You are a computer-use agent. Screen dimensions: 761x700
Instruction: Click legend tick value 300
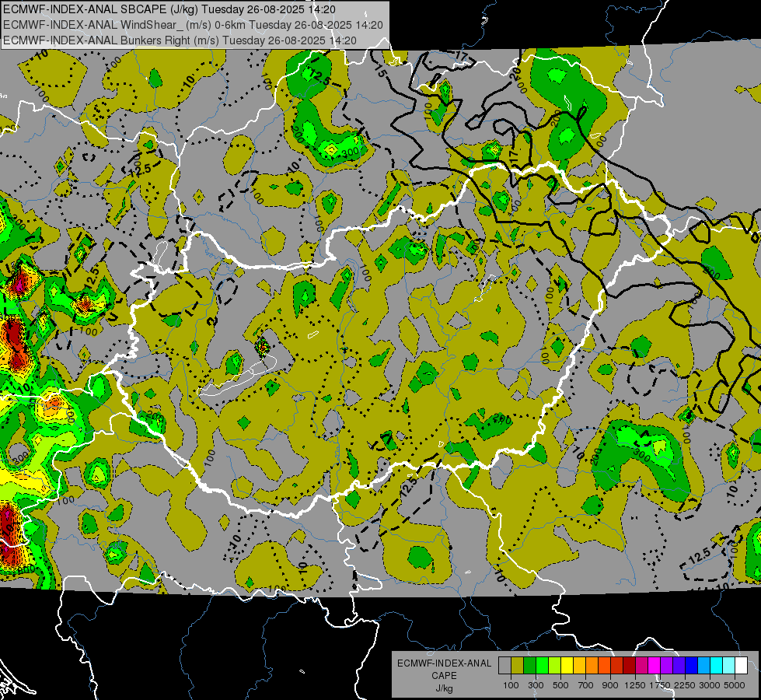(536, 685)
